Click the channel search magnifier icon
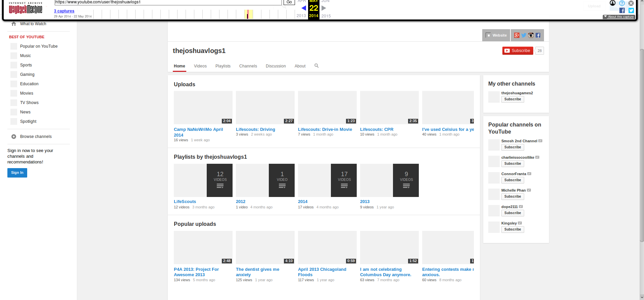The width and height of the screenshot is (644, 300). pos(316,66)
